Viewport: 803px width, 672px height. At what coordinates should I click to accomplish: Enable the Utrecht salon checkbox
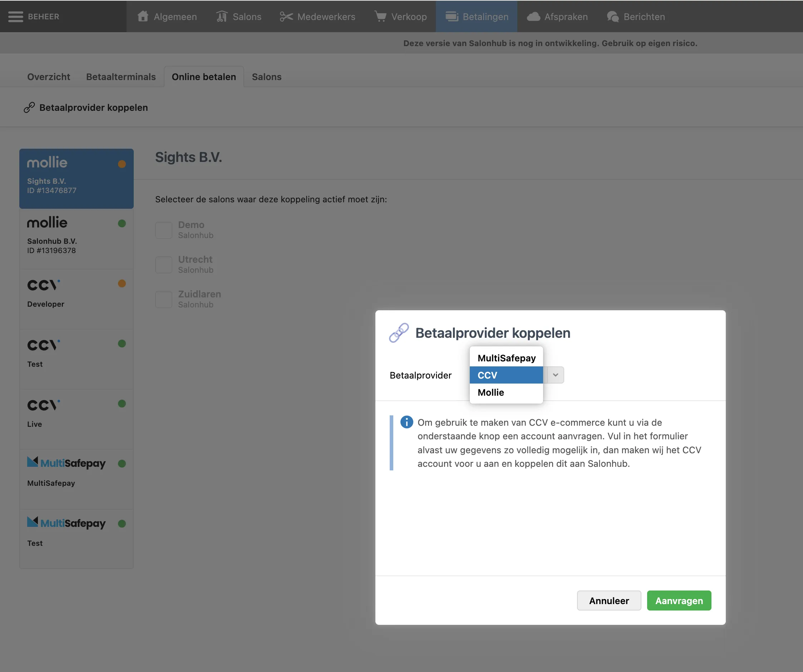(x=164, y=265)
